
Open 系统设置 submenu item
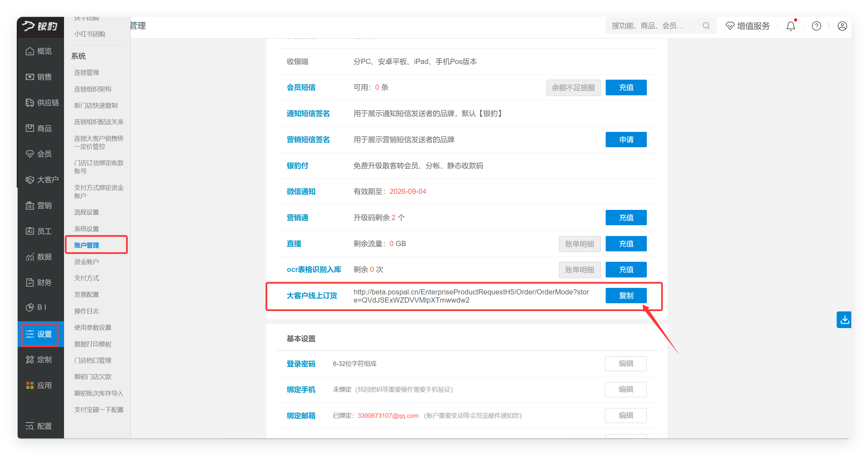click(87, 229)
